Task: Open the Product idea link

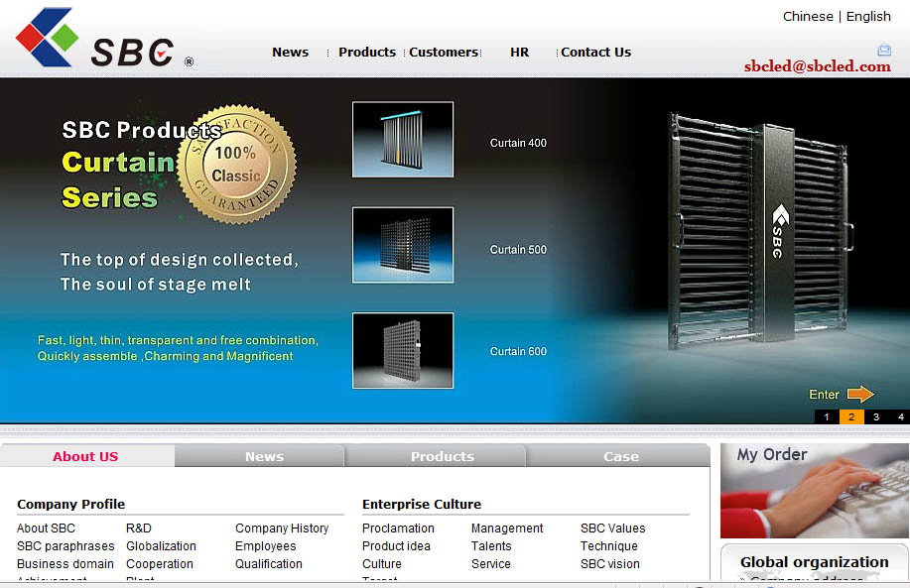Action: [x=396, y=546]
